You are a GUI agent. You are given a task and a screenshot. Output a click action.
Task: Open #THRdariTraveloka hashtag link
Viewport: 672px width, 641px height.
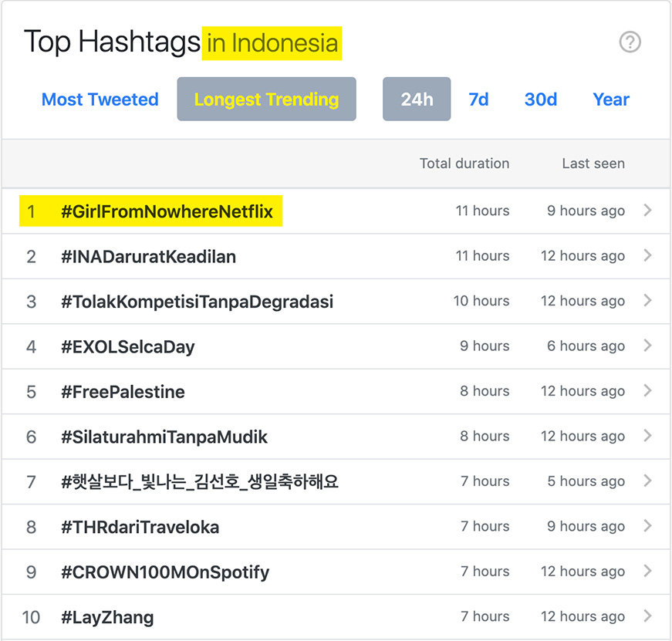[x=140, y=527]
